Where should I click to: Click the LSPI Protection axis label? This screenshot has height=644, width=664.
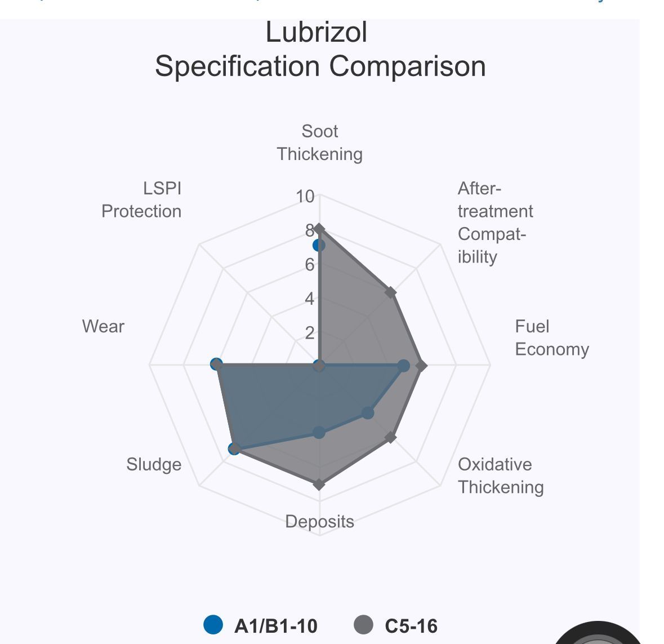tap(142, 199)
